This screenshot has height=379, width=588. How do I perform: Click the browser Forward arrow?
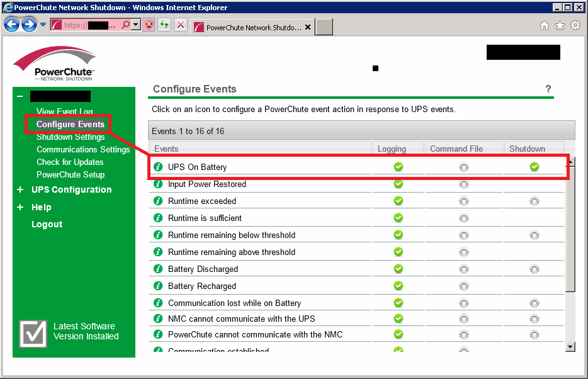[x=29, y=25]
